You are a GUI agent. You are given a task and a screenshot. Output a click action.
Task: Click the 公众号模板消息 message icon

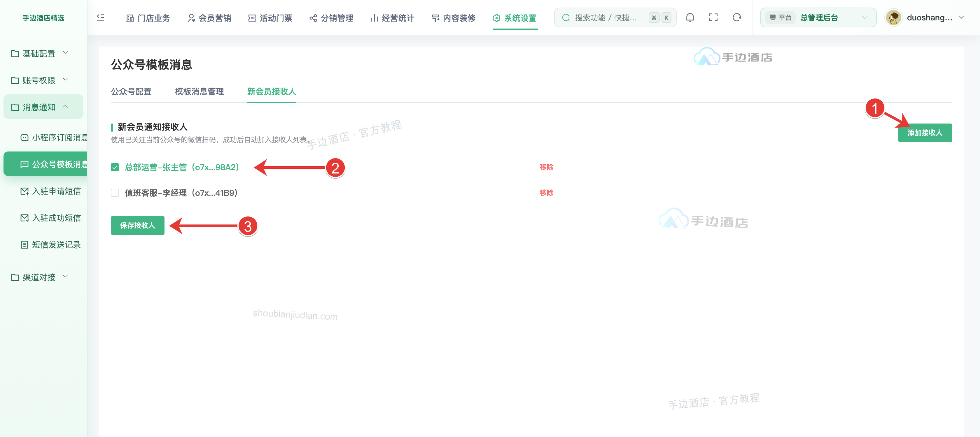tap(24, 164)
